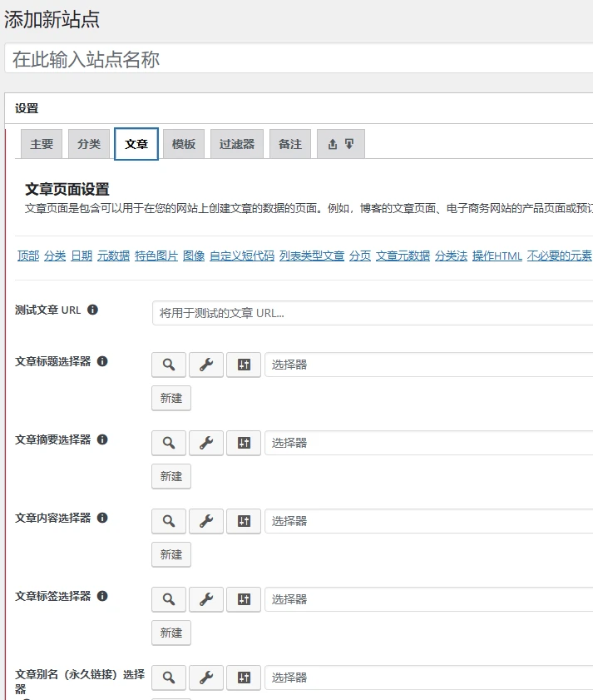Jump to 图像 section link
The height and width of the screenshot is (700, 593).
pyautogui.click(x=194, y=256)
